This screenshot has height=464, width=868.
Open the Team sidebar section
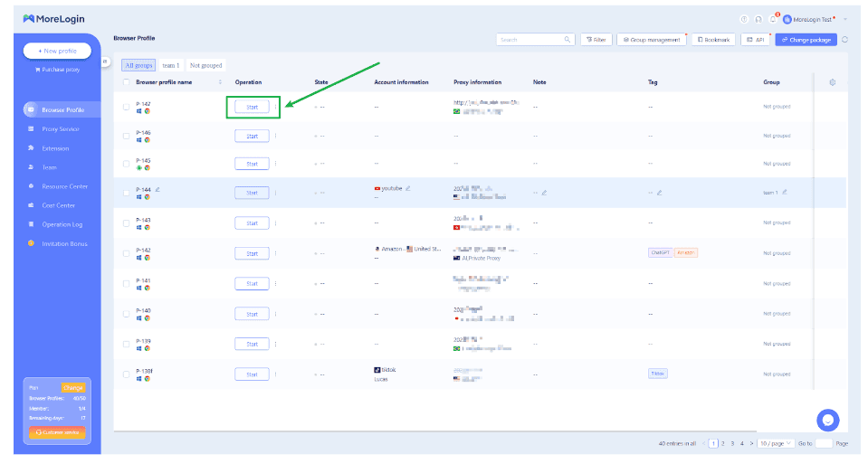pyautogui.click(x=49, y=167)
